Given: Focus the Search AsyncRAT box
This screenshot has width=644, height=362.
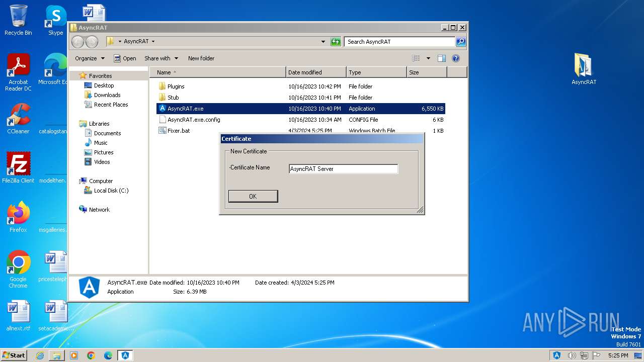Looking at the screenshot, I should (x=400, y=42).
